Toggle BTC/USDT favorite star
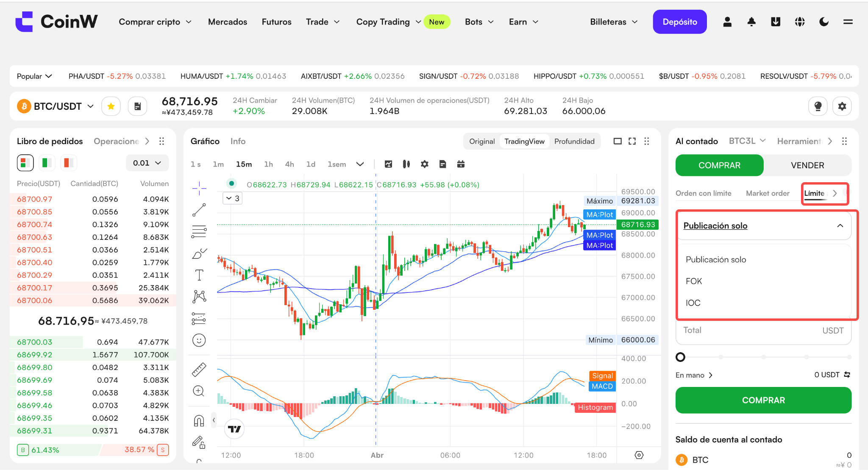 click(111, 106)
